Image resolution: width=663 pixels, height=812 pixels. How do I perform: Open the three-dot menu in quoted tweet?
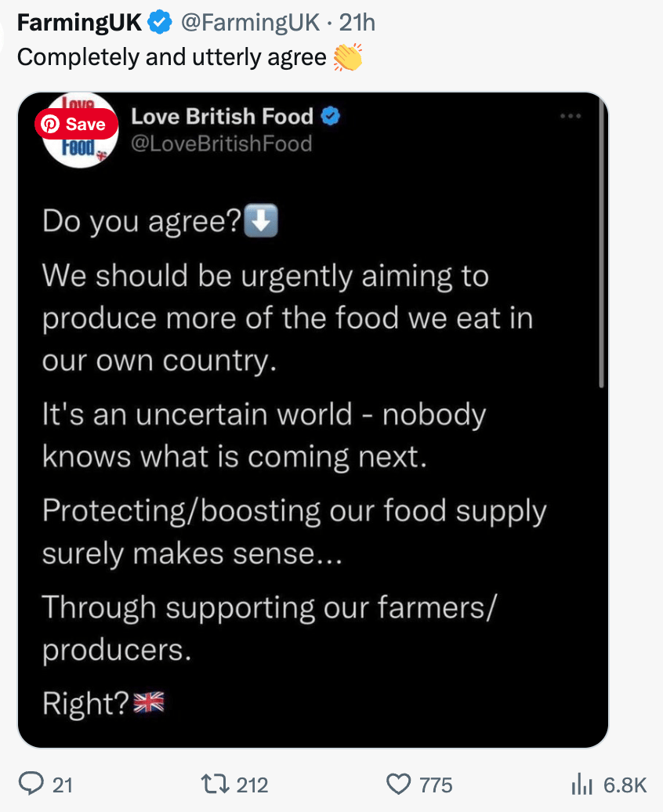point(571,117)
